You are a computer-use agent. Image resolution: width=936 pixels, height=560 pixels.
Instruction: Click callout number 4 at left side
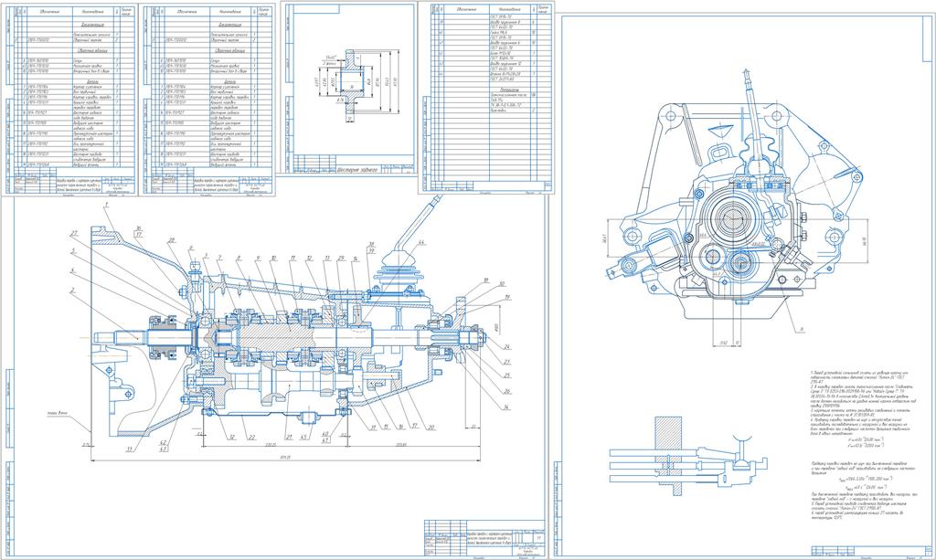(71, 270)
